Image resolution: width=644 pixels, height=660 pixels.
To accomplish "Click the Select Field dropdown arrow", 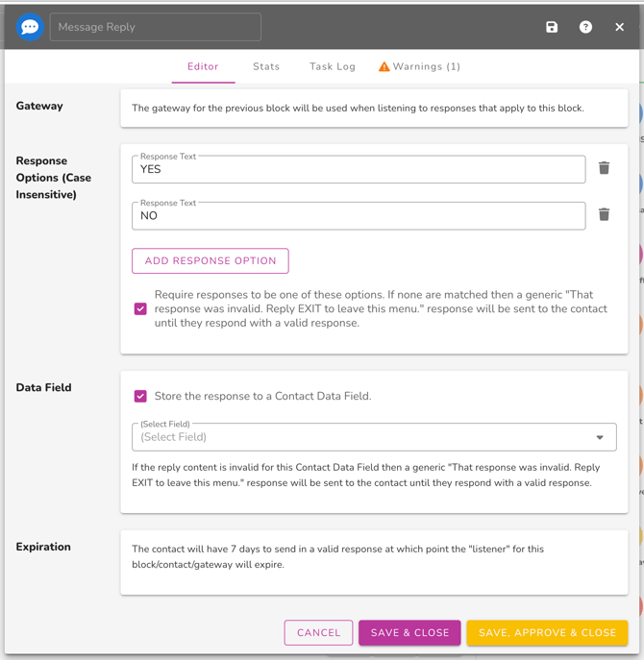I will tap(600, 437).
